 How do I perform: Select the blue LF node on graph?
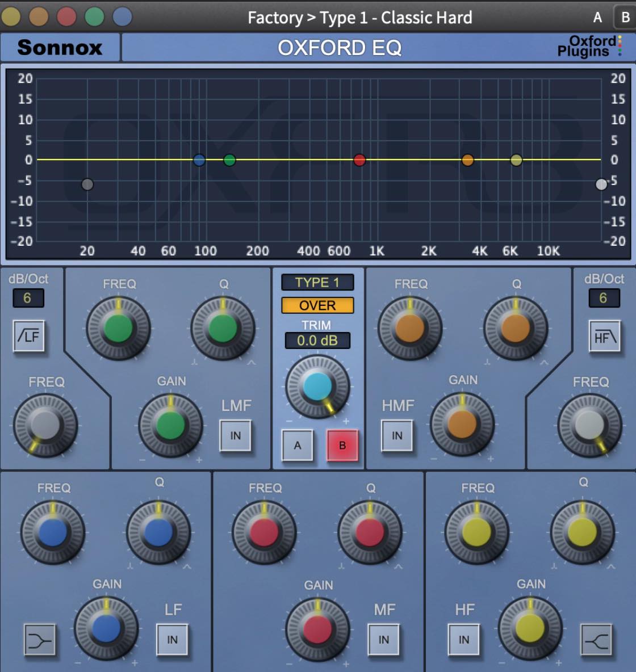click(199, 160)
